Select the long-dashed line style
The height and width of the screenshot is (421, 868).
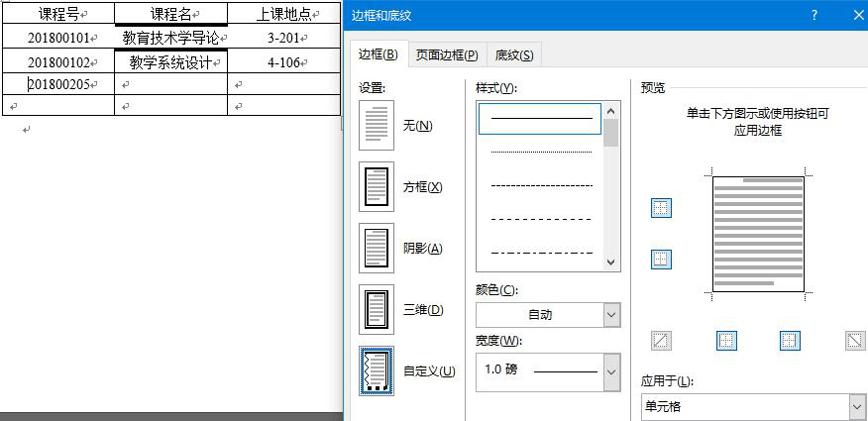[x=540, y=219]
